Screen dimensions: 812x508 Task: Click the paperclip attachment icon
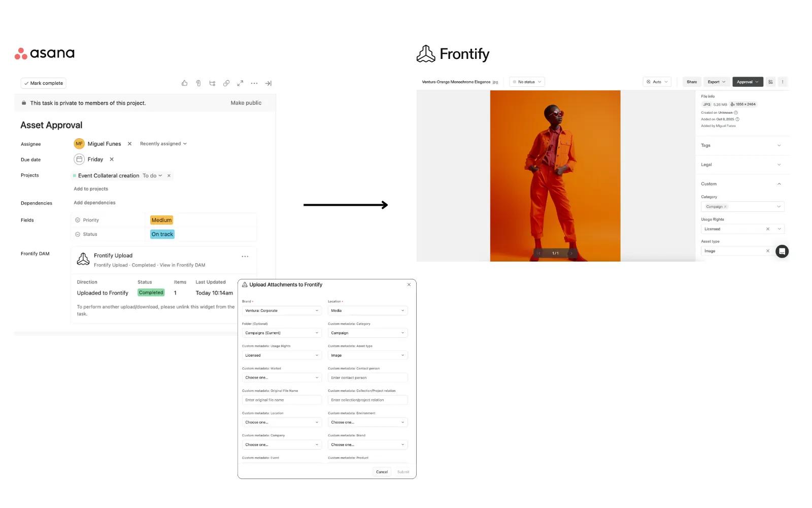click(x=198, y=83)
